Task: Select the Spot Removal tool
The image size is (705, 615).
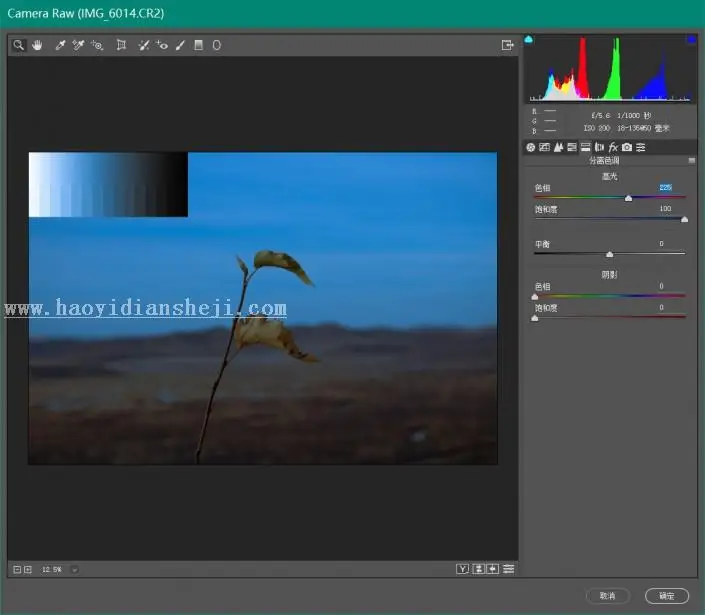Action: coord(143,45)
